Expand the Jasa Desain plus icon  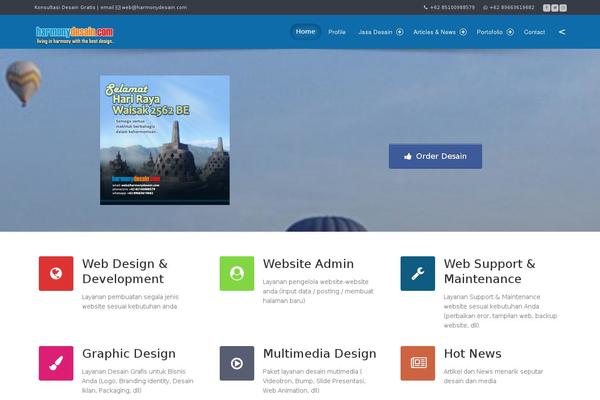point(399,32)
